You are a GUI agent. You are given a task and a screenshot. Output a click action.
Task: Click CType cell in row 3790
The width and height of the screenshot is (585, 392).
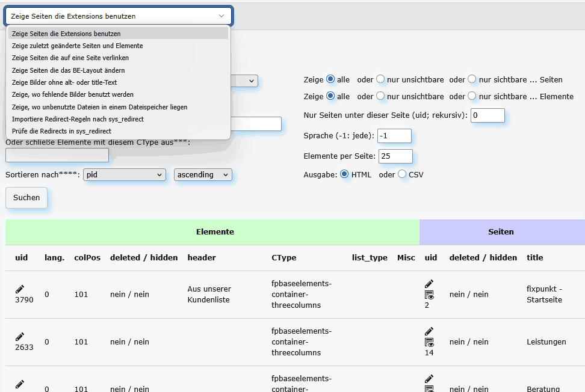pos(302,295)
